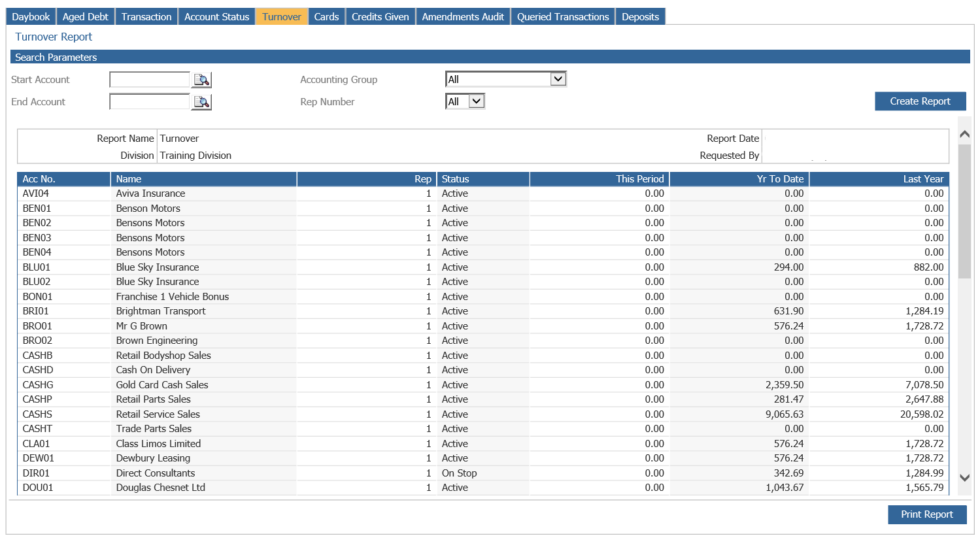The image size is (980, 536).
Task: Select account number BON01
Action: (37, 297)
